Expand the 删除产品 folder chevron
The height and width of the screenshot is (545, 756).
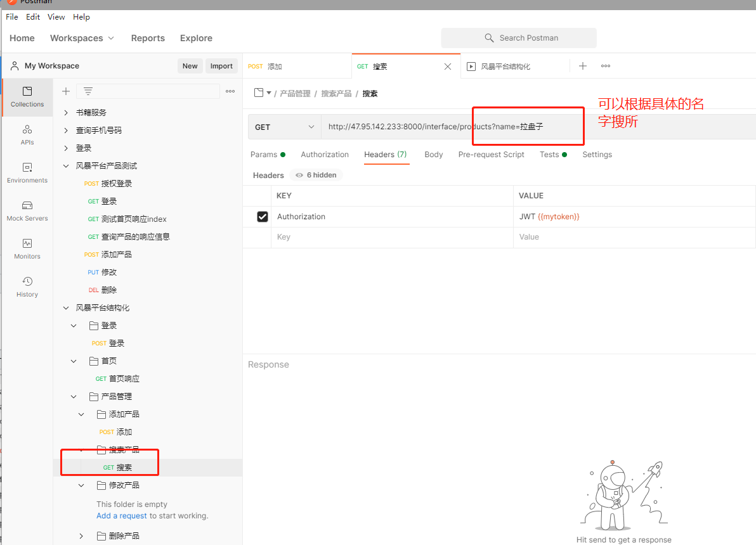coord(81,536)
